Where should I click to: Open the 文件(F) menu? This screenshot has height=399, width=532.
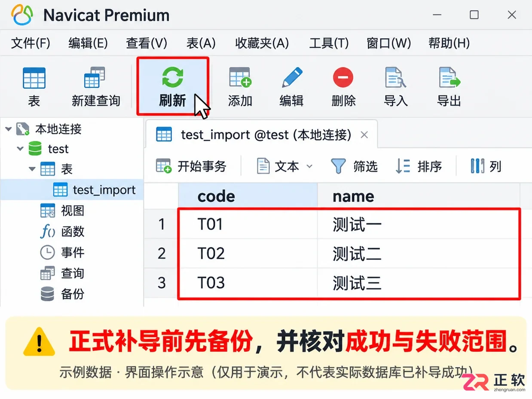click(x=31, y=43)
